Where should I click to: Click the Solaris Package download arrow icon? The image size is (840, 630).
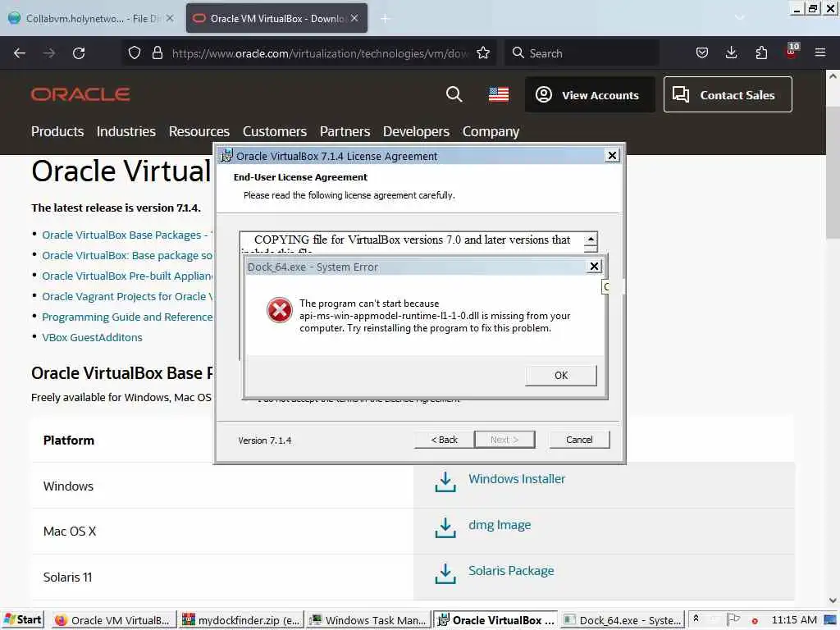point(445,573)
